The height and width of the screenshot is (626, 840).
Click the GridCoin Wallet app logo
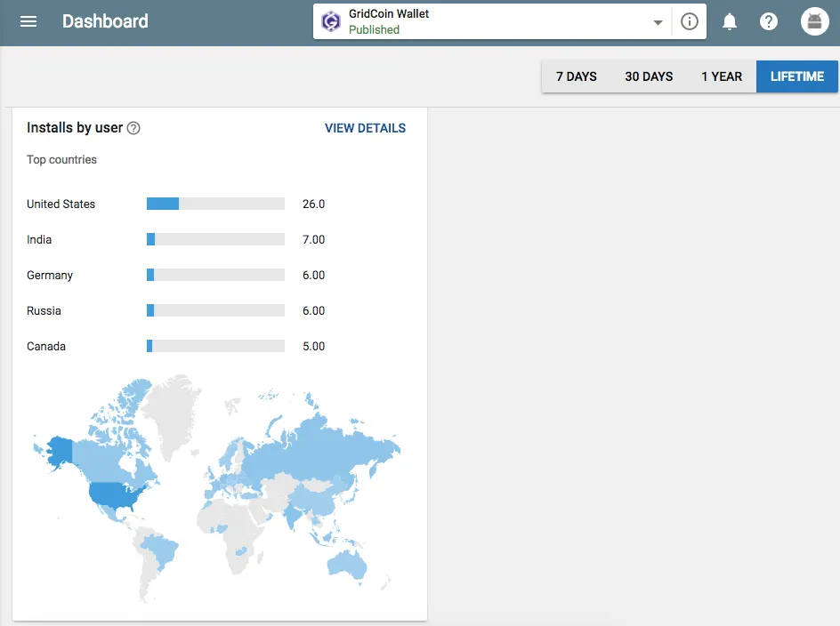(330, 21)
